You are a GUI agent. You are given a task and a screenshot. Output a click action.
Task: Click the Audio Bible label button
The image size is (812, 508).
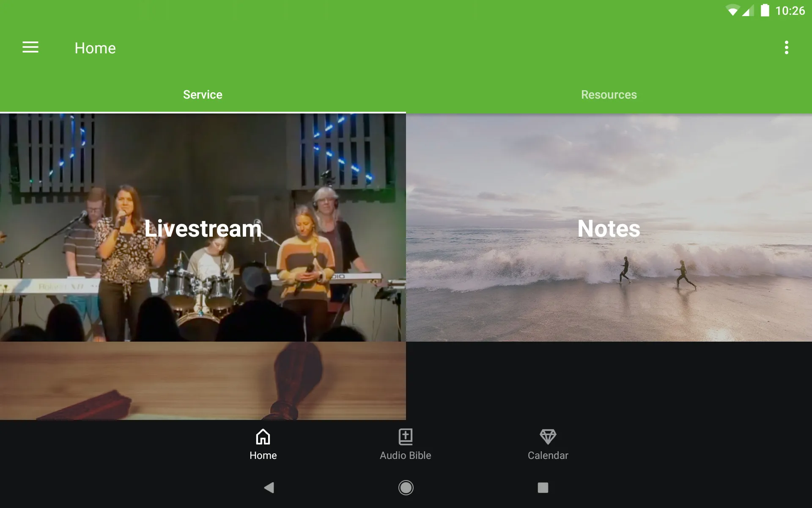[x=405, y=455]
